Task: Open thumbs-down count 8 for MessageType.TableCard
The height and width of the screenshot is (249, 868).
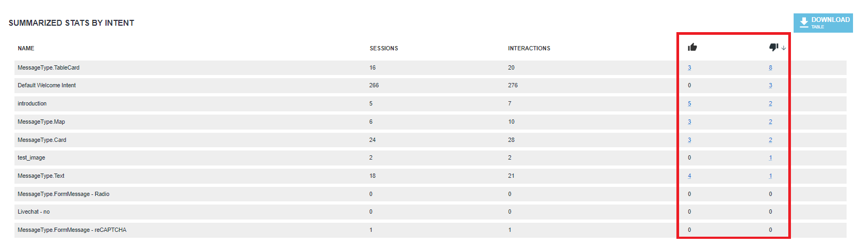Action: pos(771,67)
